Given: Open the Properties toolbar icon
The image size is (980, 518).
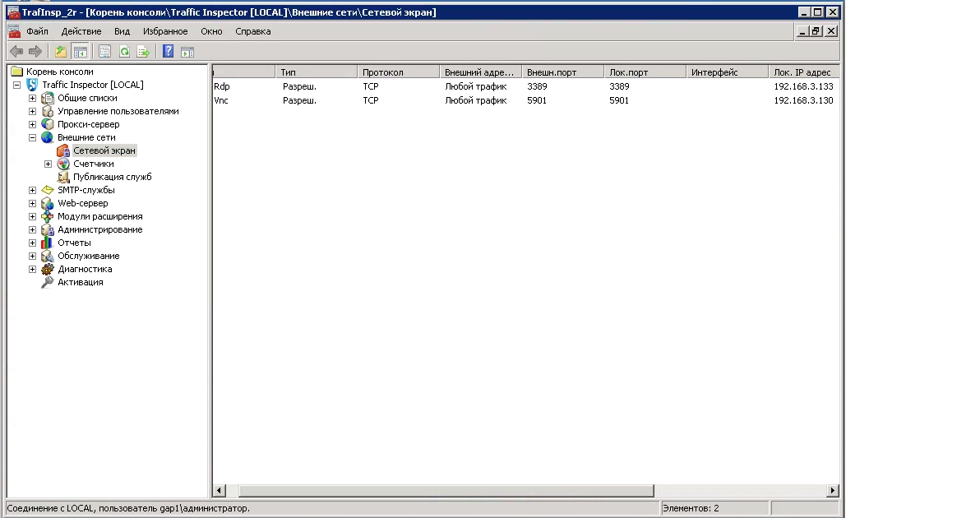Looking at the screenshot, I should [105, 52].
